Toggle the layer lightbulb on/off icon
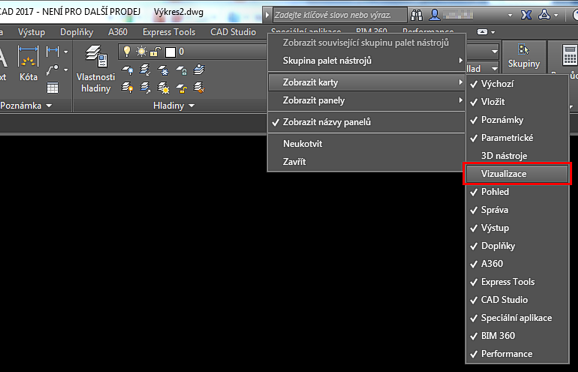 [x=127, y=51]
